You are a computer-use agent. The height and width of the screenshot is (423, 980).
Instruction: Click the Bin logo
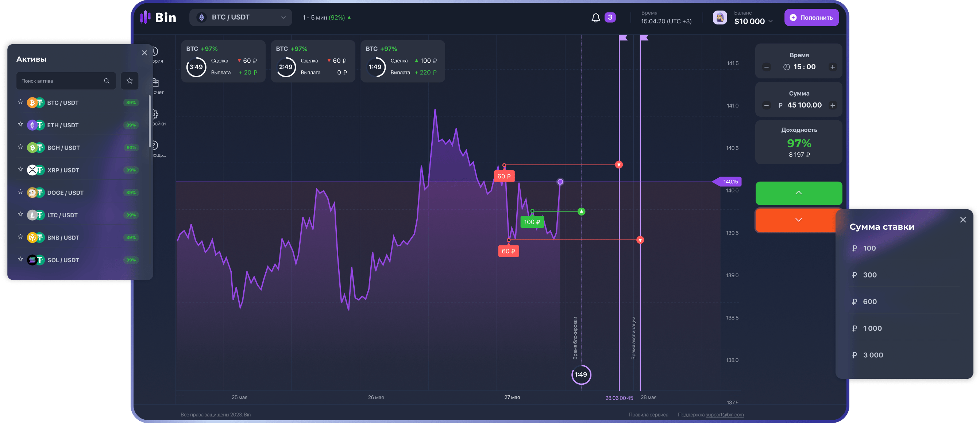point(158,18)
